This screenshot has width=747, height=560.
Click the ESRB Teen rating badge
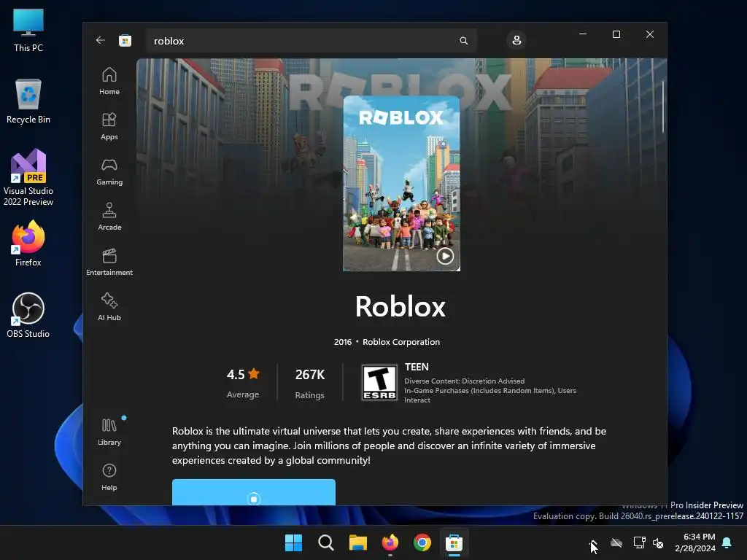(x=379, y=382)
